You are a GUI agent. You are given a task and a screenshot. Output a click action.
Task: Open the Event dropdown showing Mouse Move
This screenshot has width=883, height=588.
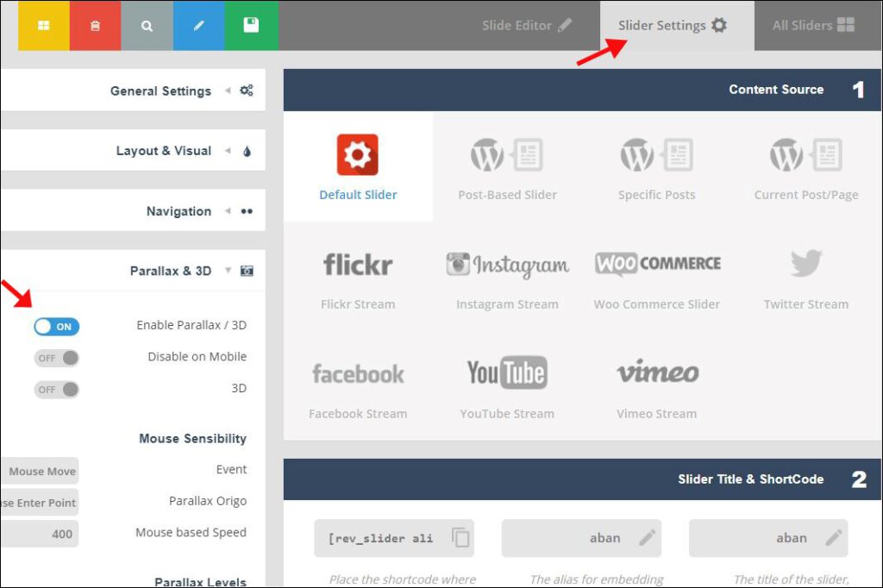point(40,471)
